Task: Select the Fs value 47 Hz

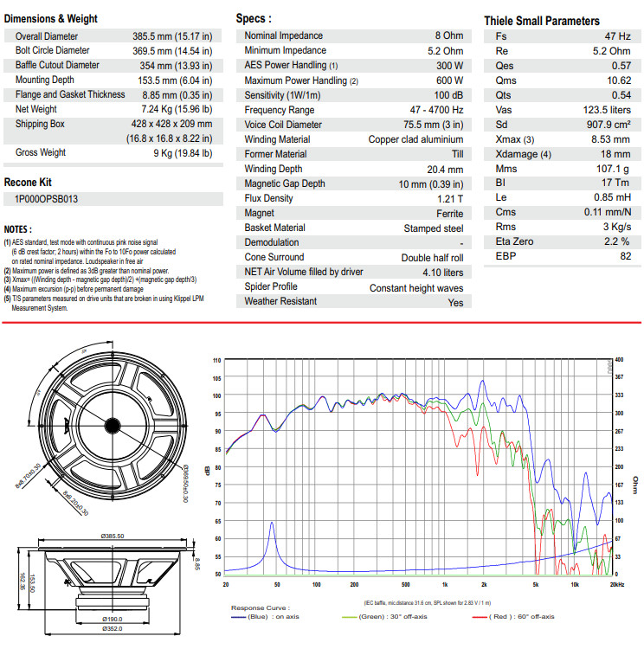Action: pyautogui.click(x=617, y=36)
